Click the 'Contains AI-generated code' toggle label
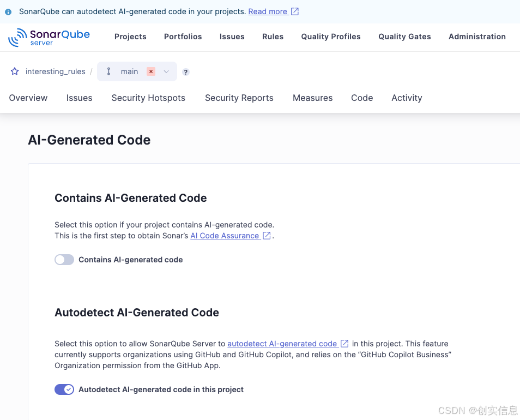Viewport: 520px width, 420px height. [131, 260]
